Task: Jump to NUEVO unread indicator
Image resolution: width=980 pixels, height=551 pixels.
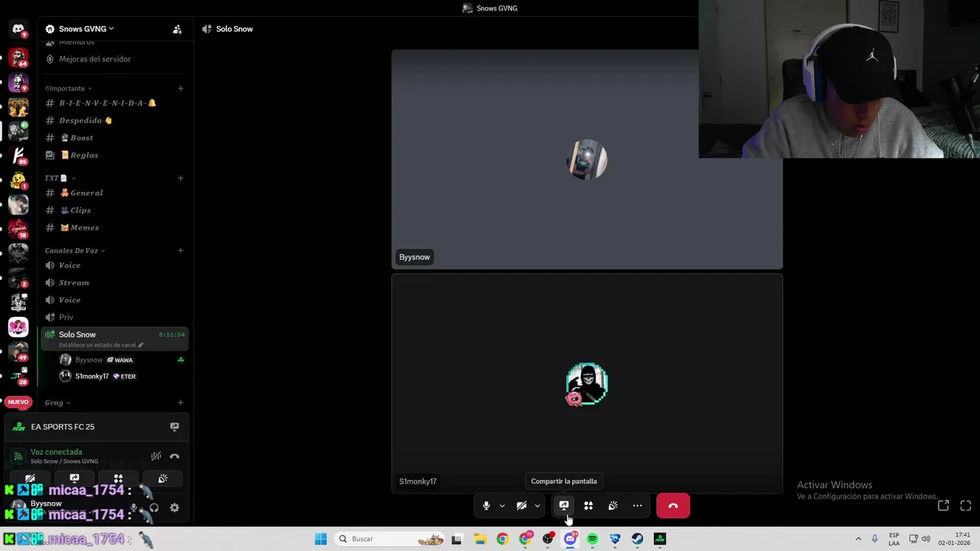Action: [18, 402]
